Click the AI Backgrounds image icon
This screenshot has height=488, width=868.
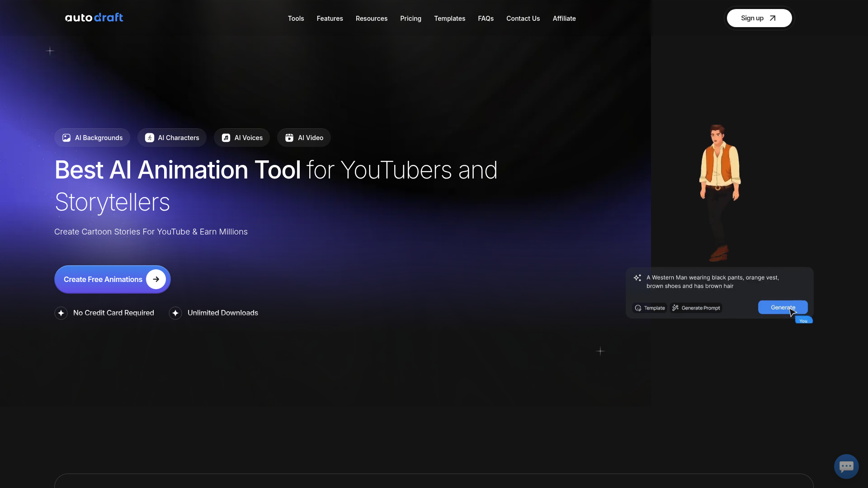pos(66,138)
